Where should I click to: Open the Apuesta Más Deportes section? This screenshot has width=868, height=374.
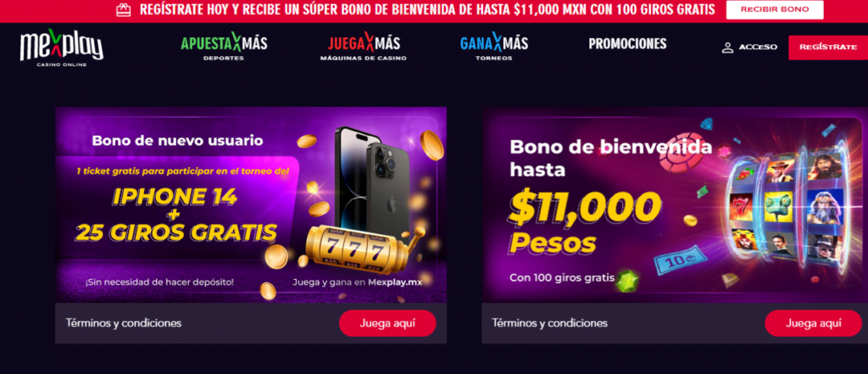(224, 47)
